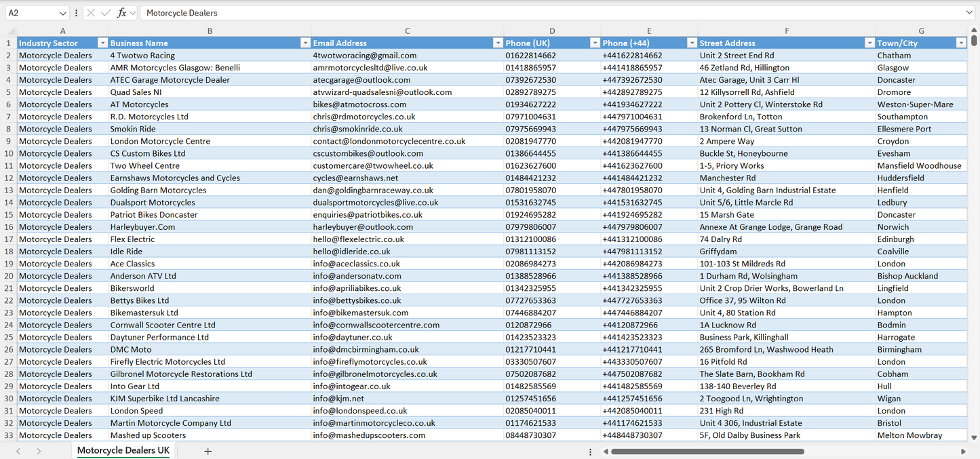Select column E header
Image resolution: width=980 pixels, height=459 pixels.
pyautogui.click(x=649, y=31)
